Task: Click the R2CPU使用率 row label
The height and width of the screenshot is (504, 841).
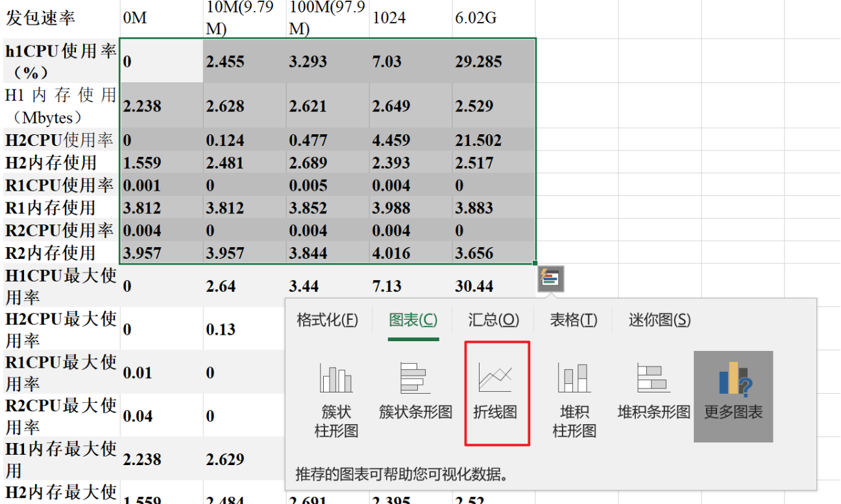Action: coord(60,230)
